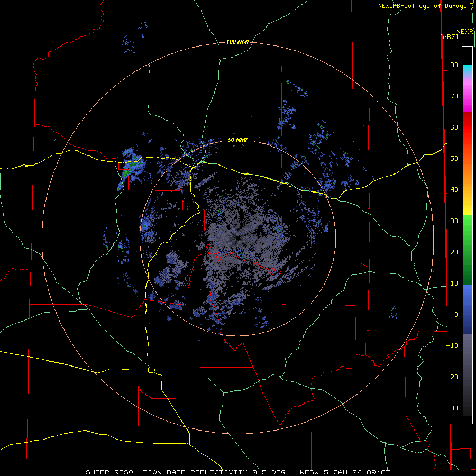Click the -10 dBZ scale label
Screen dimensions: 476x476
point(452,346)
